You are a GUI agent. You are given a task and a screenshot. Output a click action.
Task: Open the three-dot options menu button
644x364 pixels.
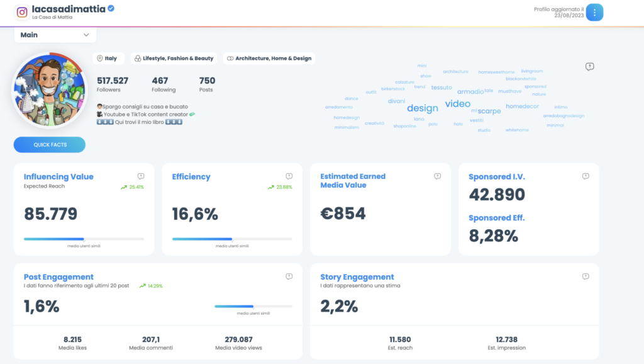594,13
